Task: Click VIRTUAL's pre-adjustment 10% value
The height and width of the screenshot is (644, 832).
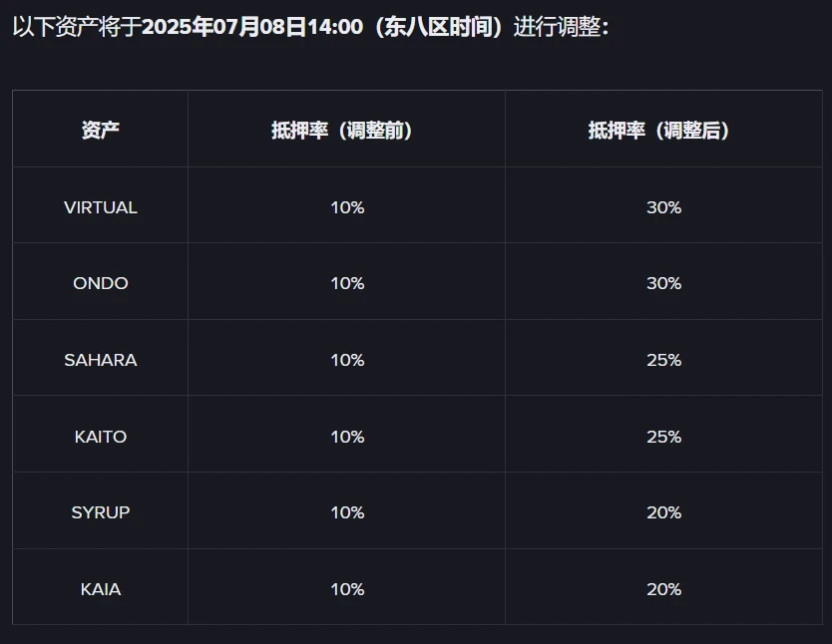Action: coord(347,207)
